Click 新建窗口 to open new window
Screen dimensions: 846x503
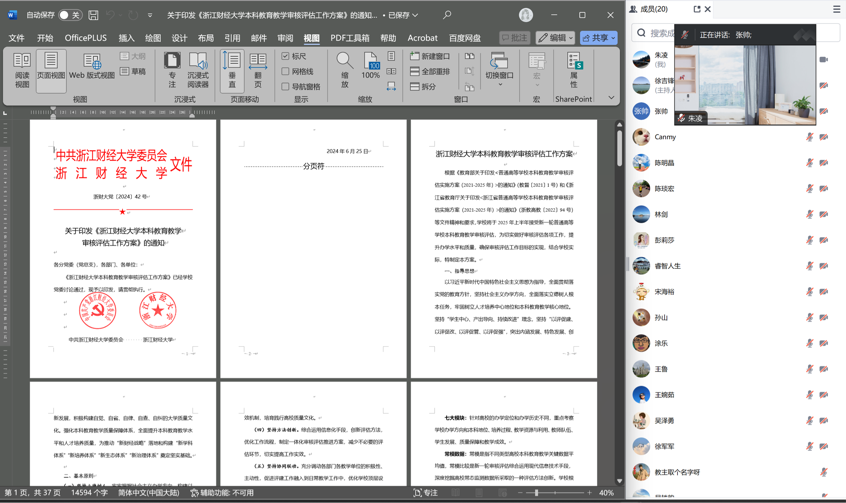(430, 57)
